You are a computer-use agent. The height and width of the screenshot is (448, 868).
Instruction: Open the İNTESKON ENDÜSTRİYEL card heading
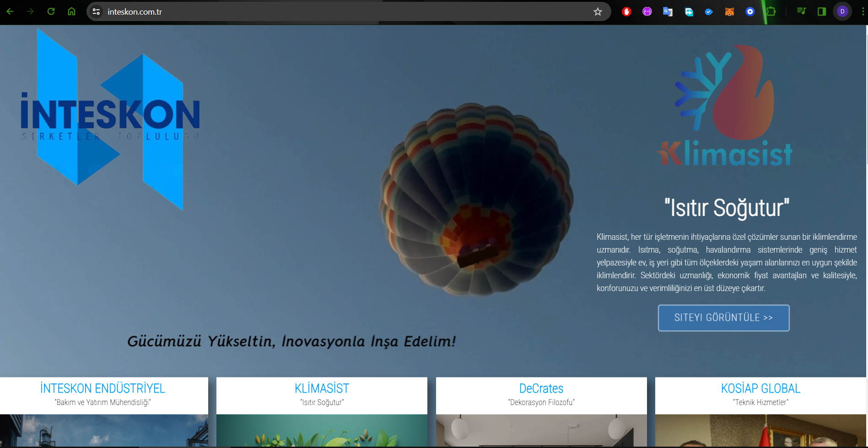(102, 389)
